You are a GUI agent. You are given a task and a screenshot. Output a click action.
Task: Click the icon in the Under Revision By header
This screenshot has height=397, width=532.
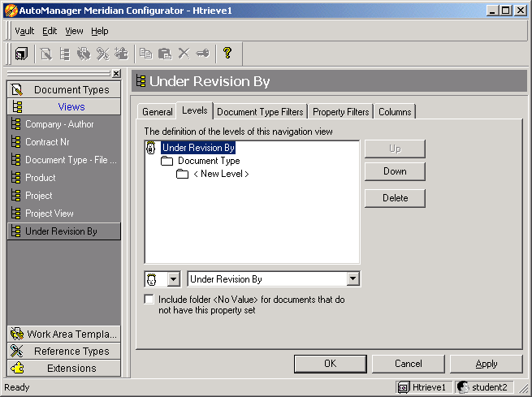click(141, 81)
